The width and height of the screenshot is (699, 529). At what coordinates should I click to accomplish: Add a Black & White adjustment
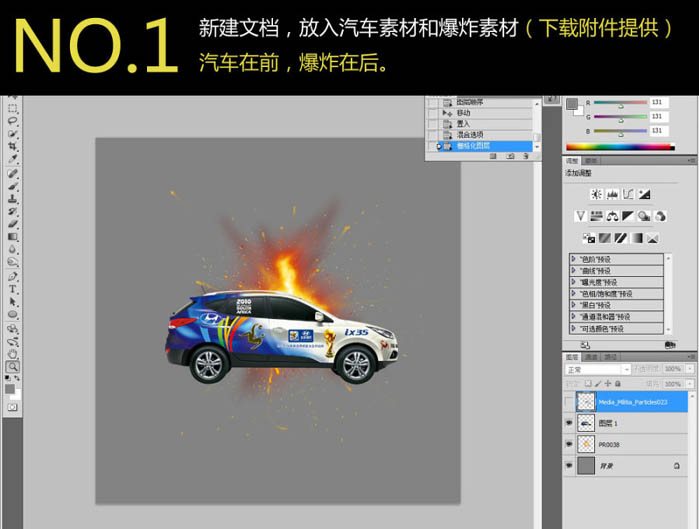pos(628,216)
